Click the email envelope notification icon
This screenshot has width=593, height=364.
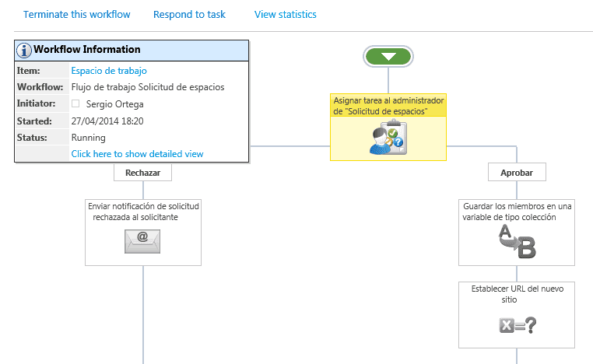coord(142,242)
